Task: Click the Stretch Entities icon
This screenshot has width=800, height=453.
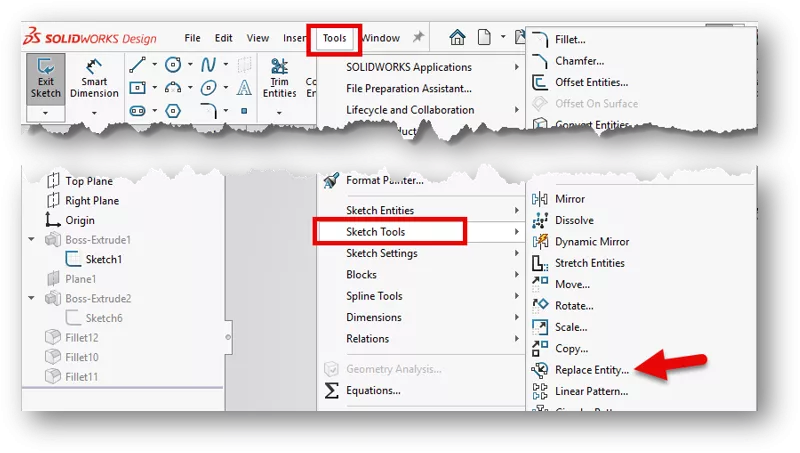Action: click(x=540, y=263)
